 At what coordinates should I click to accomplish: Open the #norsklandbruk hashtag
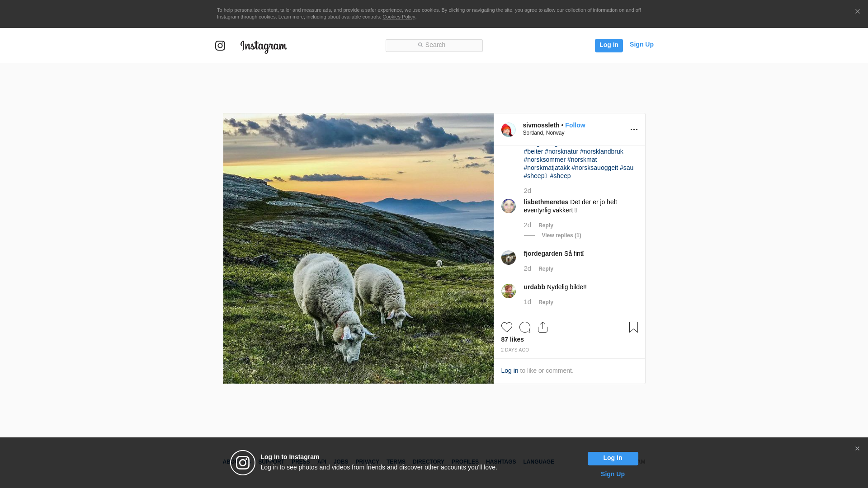point(601,151)
